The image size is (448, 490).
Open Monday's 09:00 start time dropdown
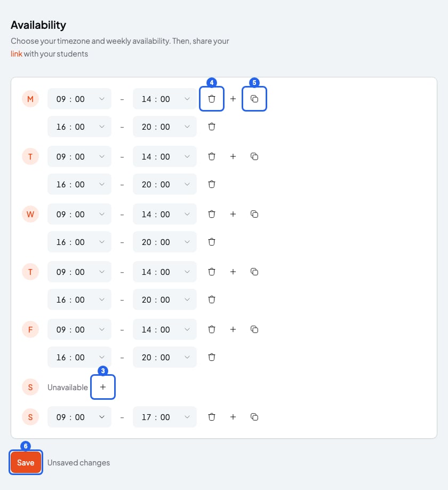79,99
